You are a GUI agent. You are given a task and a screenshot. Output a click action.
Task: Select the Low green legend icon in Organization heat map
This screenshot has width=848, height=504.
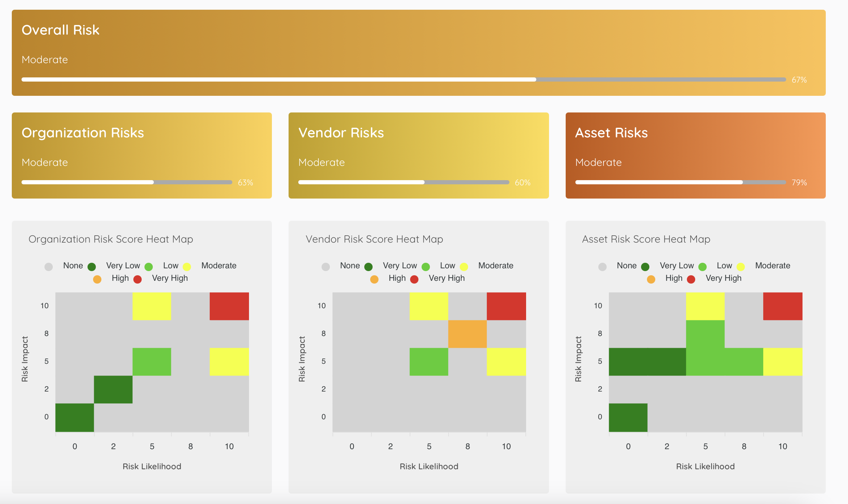(149, 267)
